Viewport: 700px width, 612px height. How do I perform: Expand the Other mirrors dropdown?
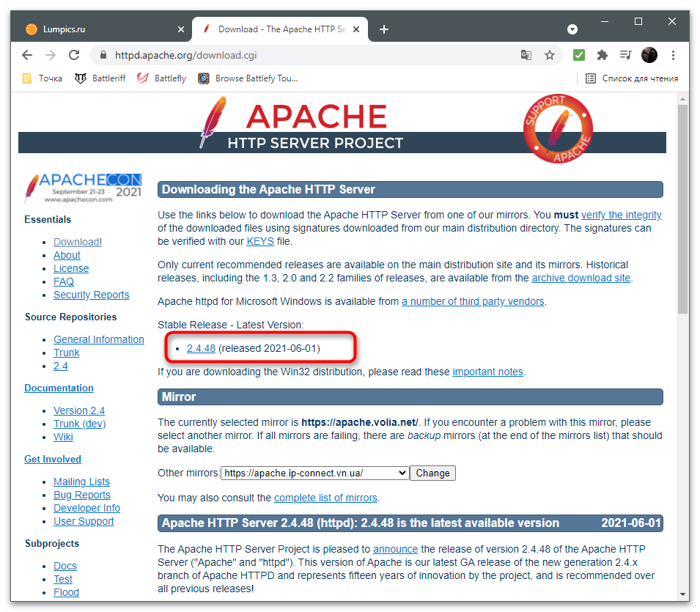click(x=315, y=473)
